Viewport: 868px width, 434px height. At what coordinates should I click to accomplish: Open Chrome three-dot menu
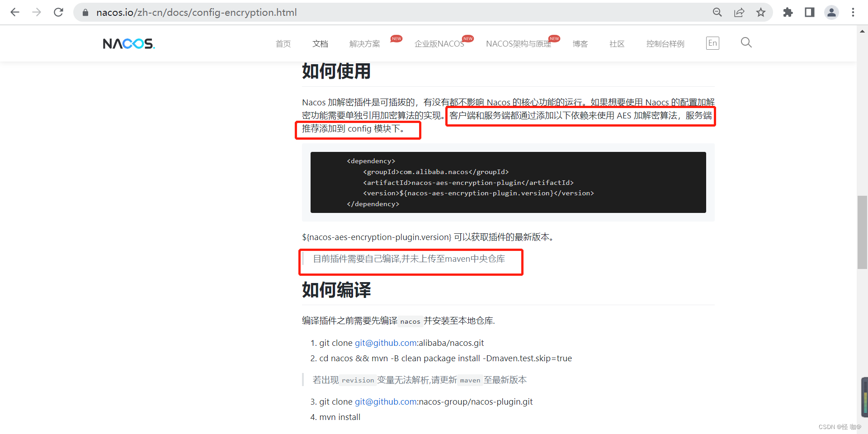tap(853, 12)
